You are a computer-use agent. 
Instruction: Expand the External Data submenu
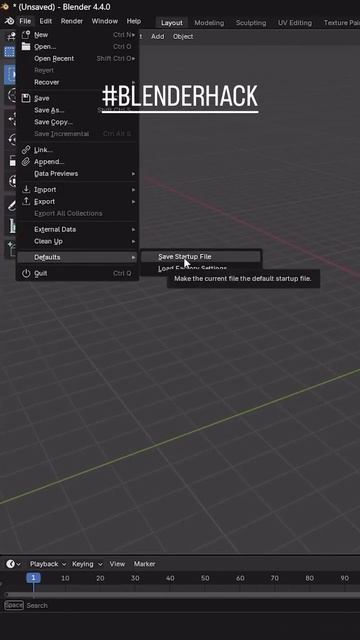click(x=78, y=229)
